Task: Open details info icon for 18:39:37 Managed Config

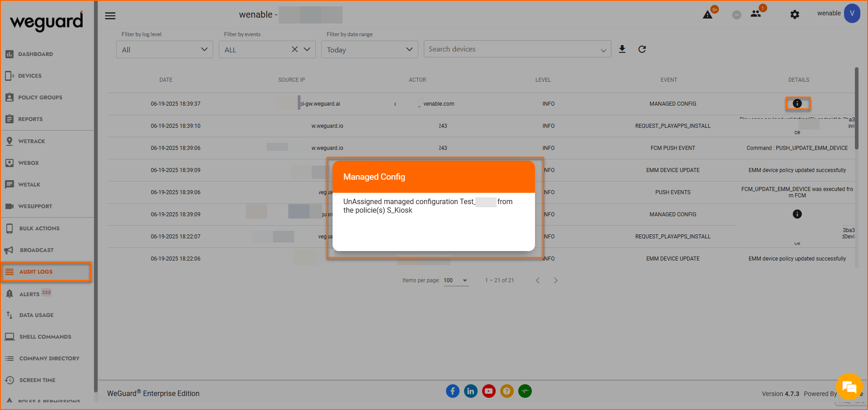Action: tap(798, 103)
